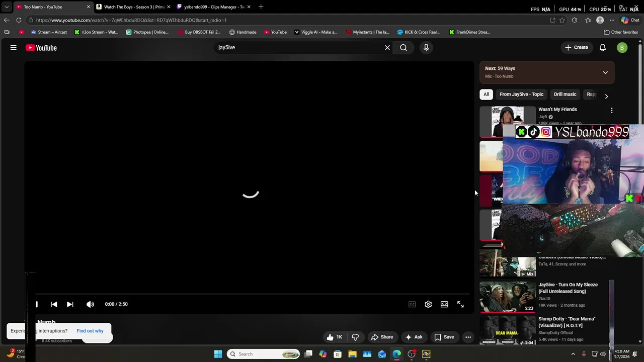
Task: Open Wasn't My Friends recommended video title
Action: pos(557,109)
